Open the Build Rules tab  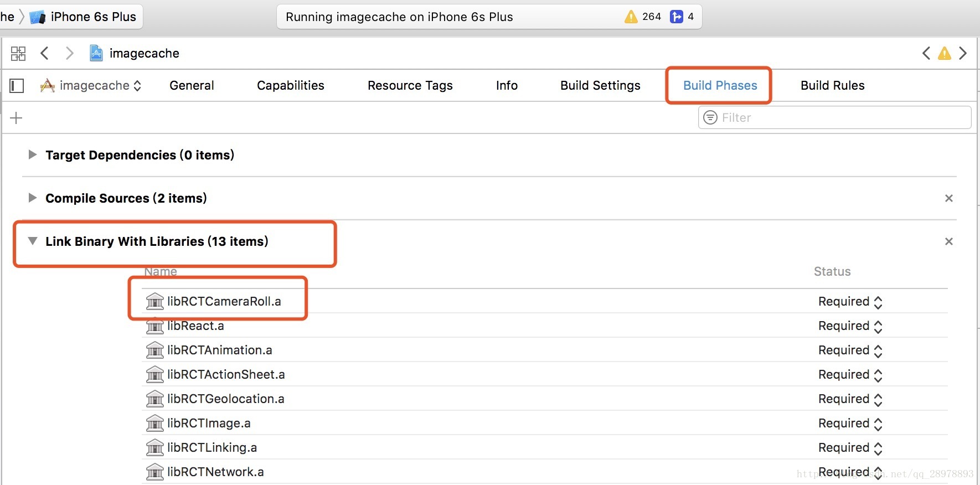coord(832,85)
